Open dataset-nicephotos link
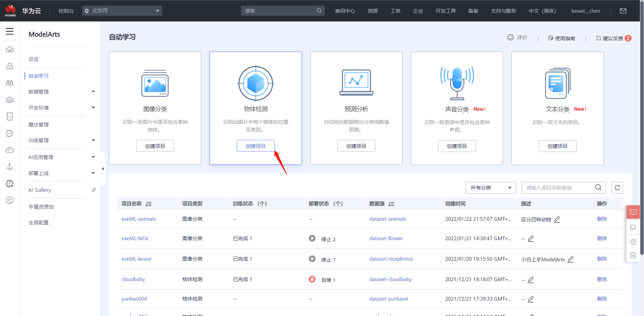Image resolution: width=644 pixels, height=316 pixels. [391, 259]
